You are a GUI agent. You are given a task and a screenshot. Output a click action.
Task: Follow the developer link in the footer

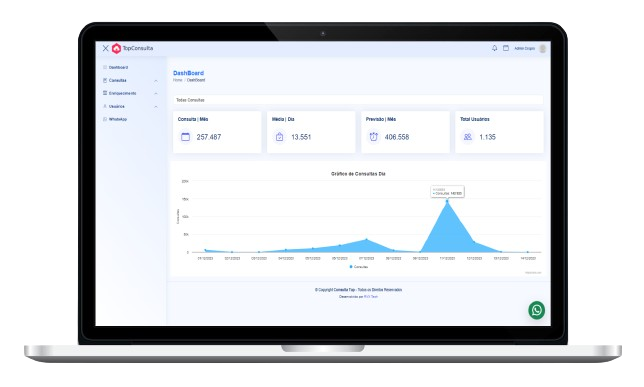pyautogui.click(x=371, y=296)
